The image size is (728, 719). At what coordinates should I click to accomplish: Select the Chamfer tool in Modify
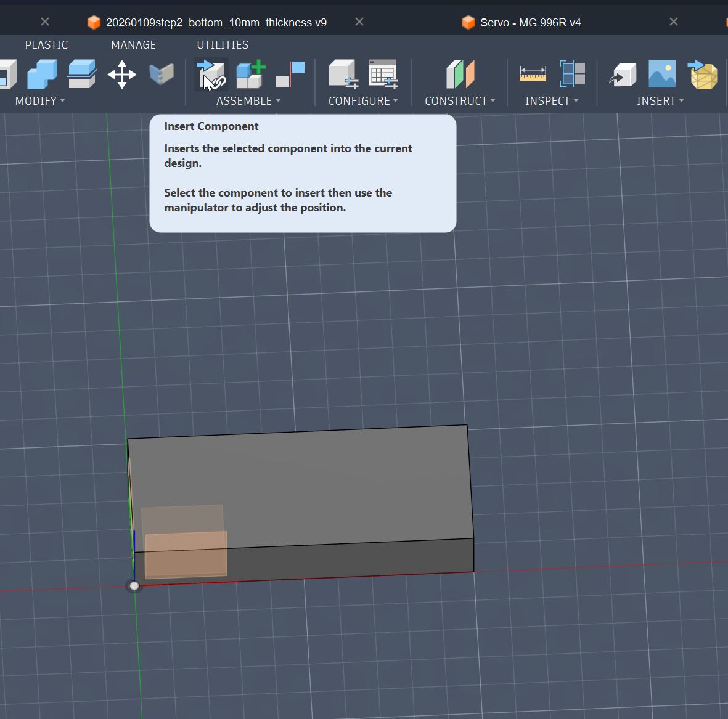[162, 74]
